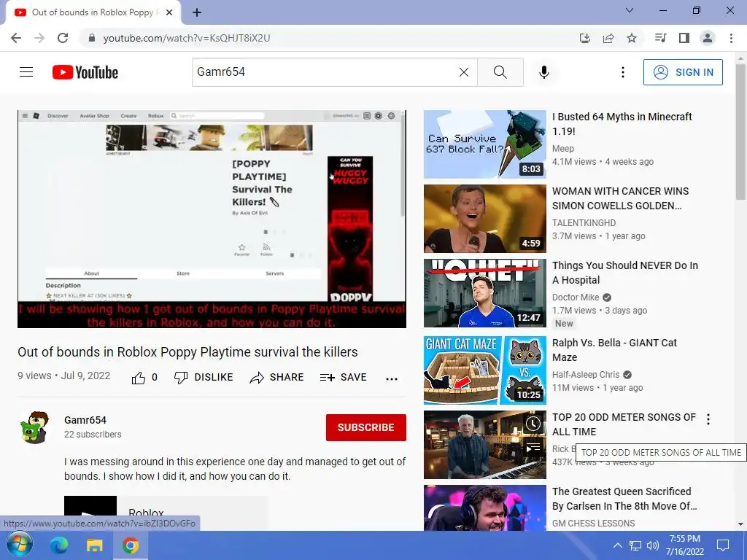Click the '22 subscribers' text

point(93,435)
